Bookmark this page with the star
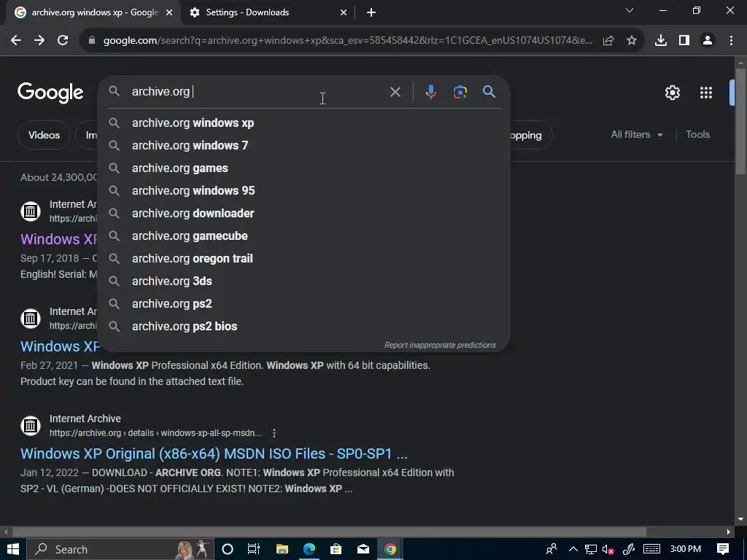This screenshot has width=747, height=560. (x=632, y=41)
